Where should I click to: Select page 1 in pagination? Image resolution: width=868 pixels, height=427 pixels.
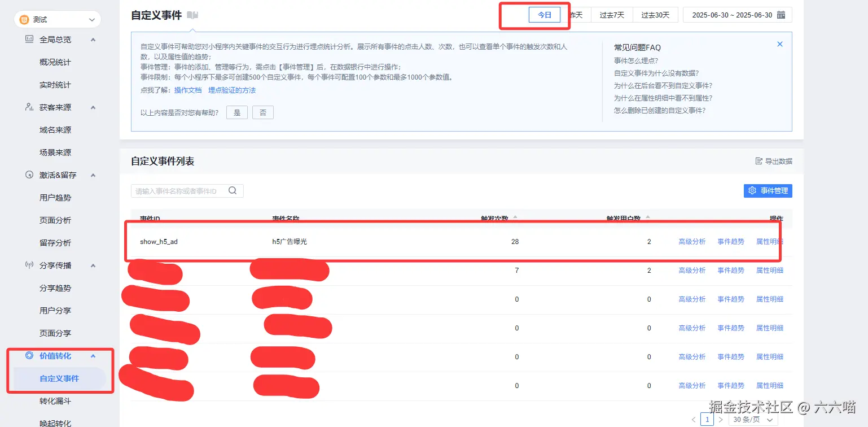point(707,419)
